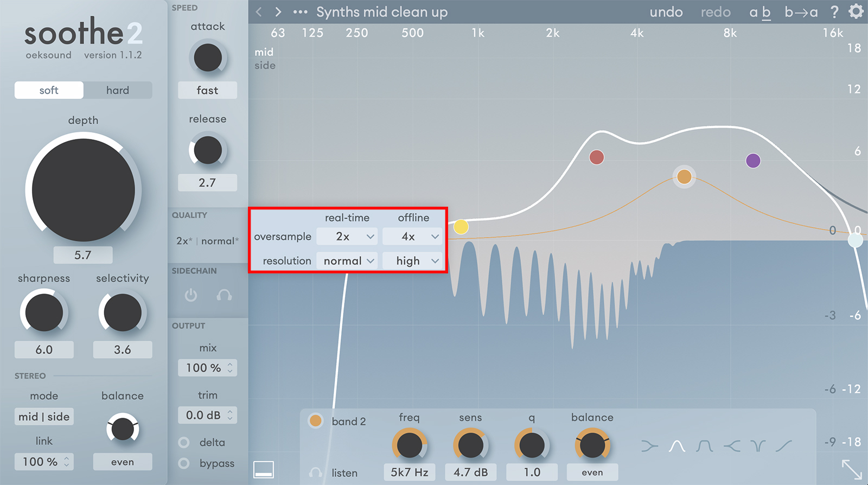Click stereo balance even field
The image size is (868, 485).
[x=123, y=462]
